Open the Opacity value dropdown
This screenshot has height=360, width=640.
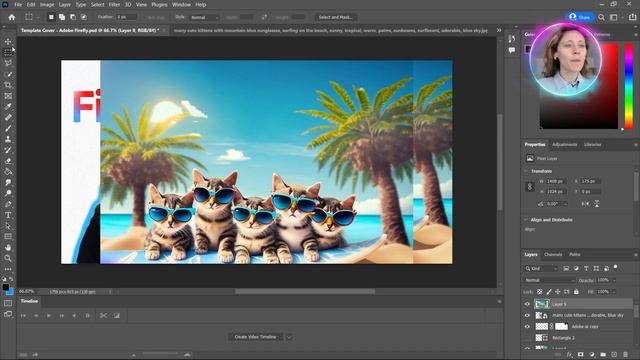pos(613,280)
